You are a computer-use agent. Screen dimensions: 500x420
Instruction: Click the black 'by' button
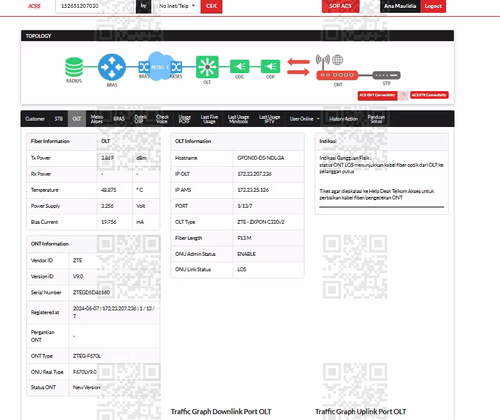click(144, 6)
